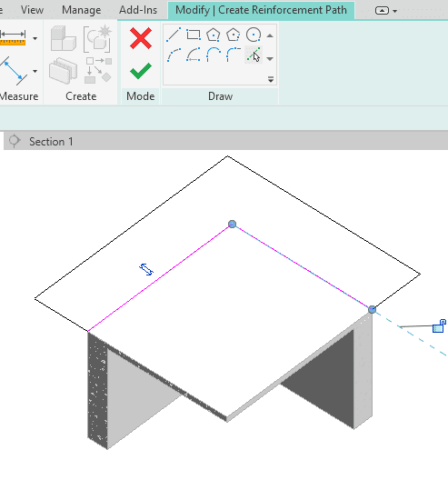Open the Aligned Dimension dropdown arrow

(35, 71)
